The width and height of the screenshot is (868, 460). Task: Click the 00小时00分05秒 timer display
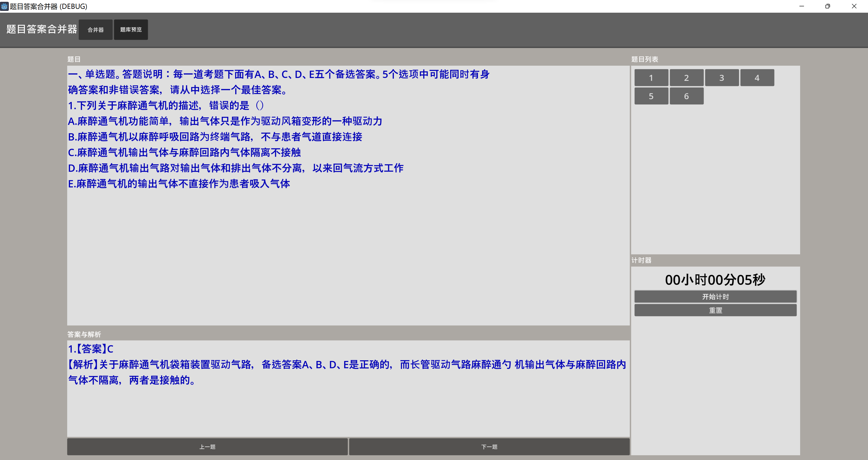point(715,280)
